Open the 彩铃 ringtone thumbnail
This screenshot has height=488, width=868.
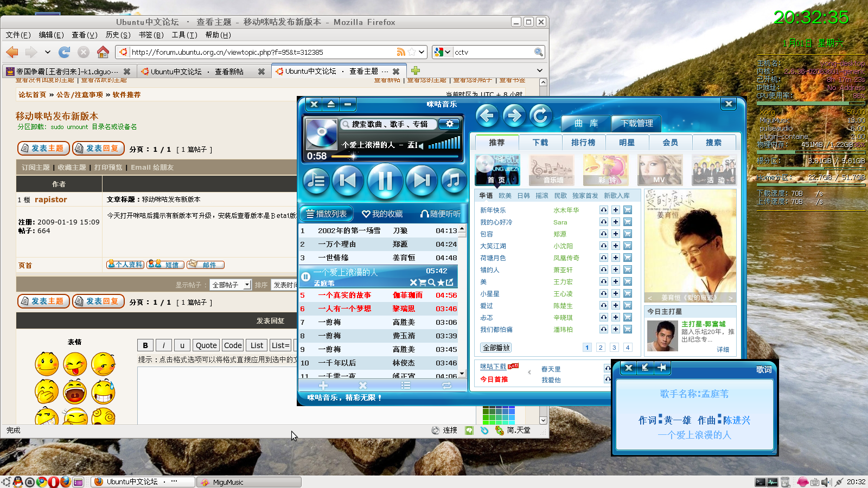pyautogui.click(x=606, y=170)
